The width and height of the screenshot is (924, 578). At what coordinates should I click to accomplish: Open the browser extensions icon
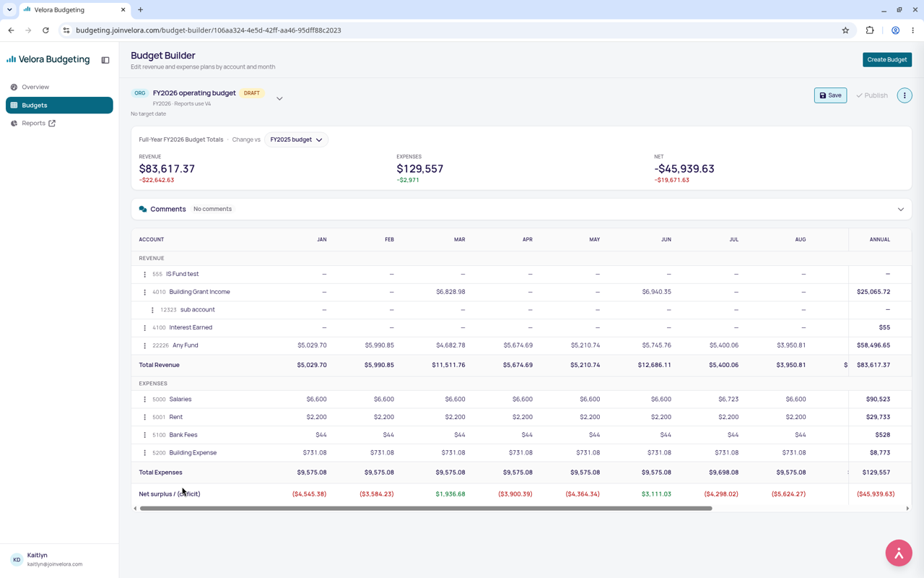pyautogui.click(x=870, y=30)
